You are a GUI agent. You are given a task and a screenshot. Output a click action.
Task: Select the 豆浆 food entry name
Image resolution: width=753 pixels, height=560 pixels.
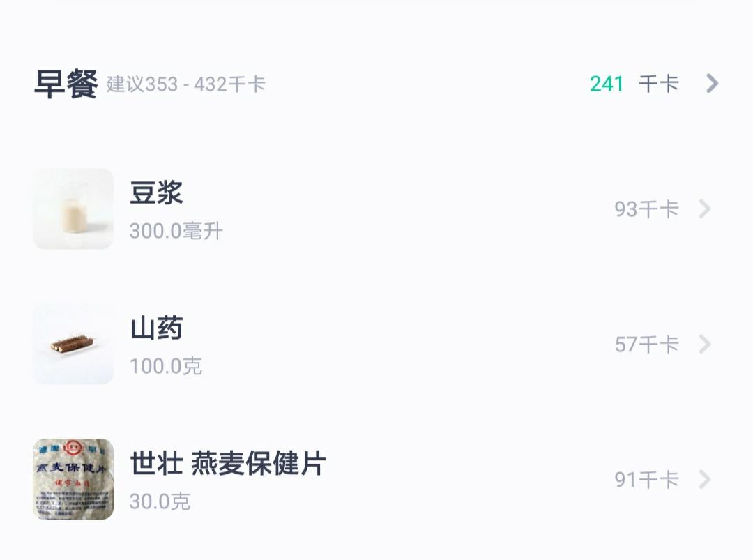click(156, 193)
